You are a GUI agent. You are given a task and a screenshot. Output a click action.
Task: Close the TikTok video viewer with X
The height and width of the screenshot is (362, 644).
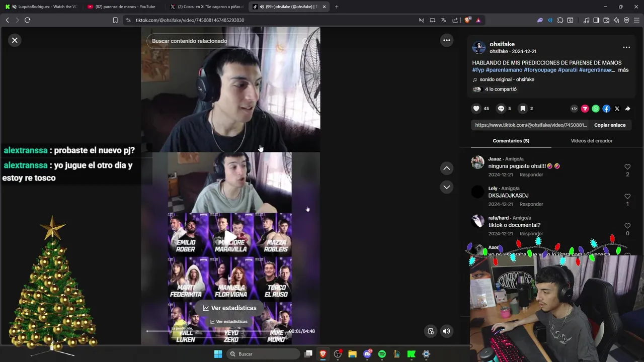coord(15,40)
